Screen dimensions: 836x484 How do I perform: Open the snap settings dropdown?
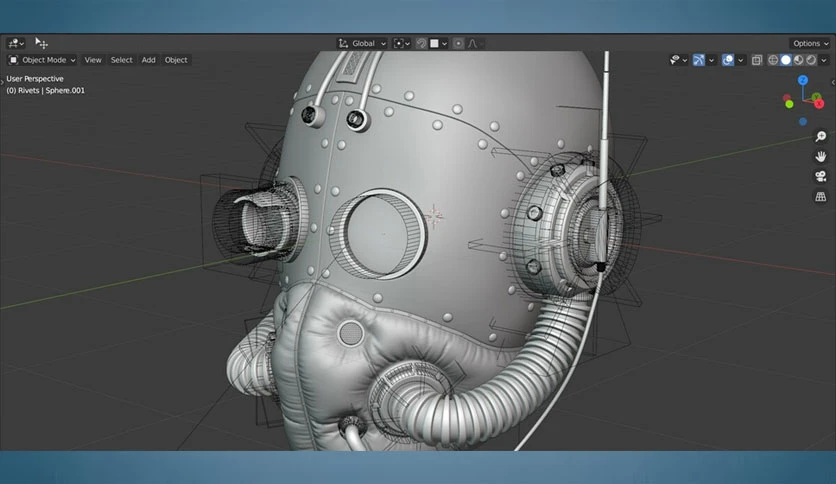coord(439,43)
